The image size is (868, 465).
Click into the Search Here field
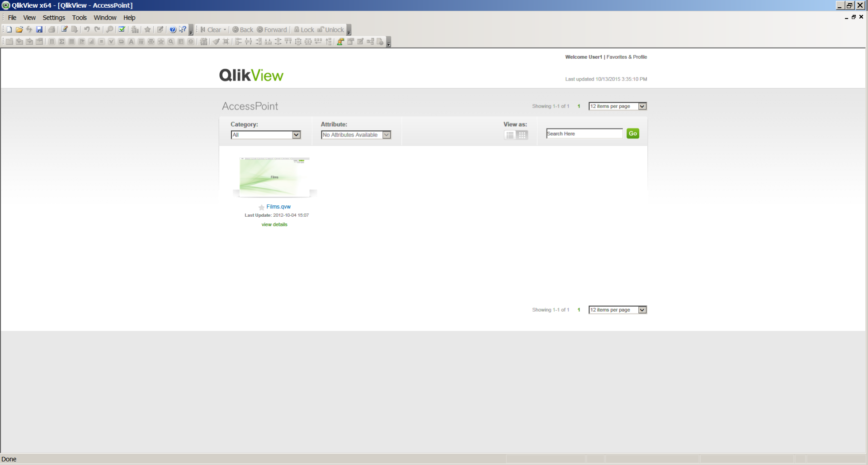(585, 133)
